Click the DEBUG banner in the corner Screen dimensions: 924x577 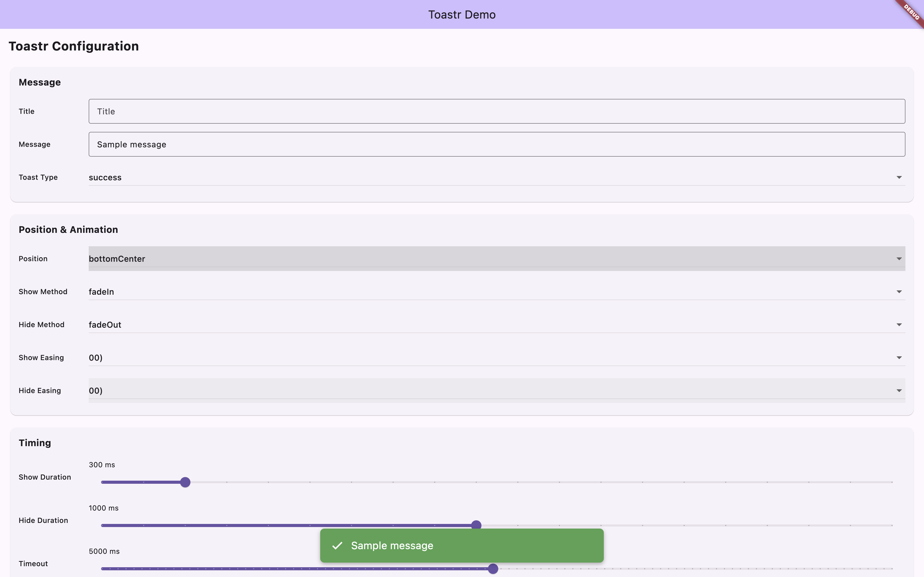912,12
